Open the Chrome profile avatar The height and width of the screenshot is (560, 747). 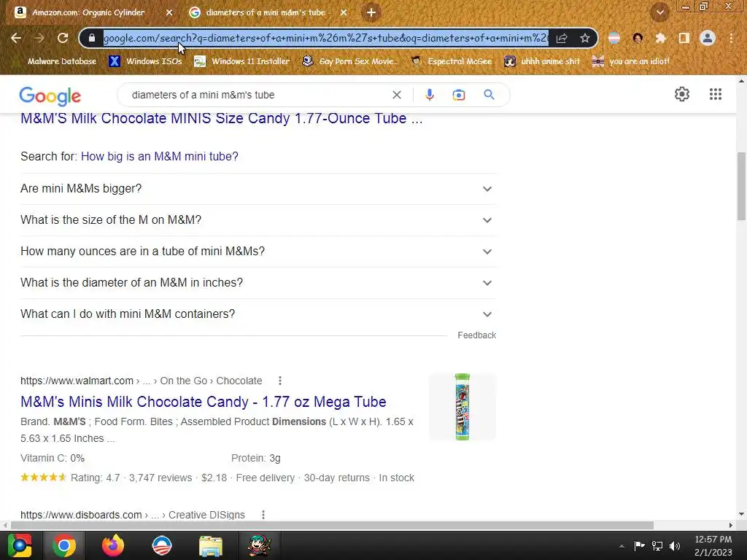708,38
